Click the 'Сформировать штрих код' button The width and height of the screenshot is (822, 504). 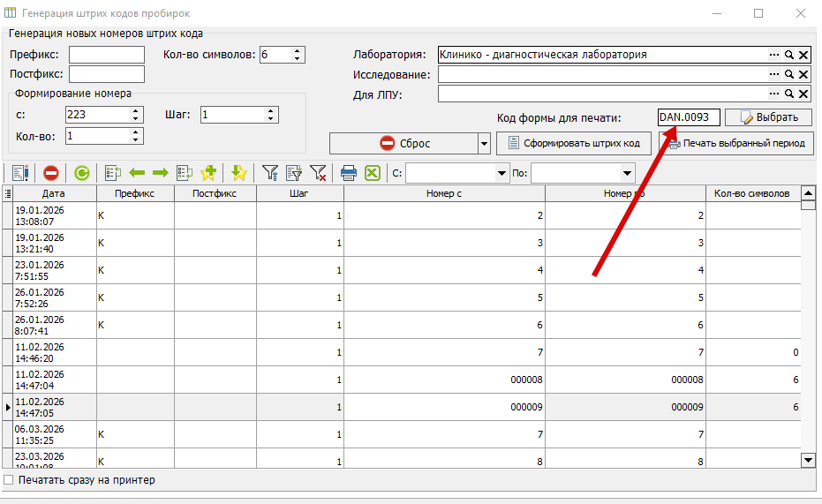pos(574,143)
